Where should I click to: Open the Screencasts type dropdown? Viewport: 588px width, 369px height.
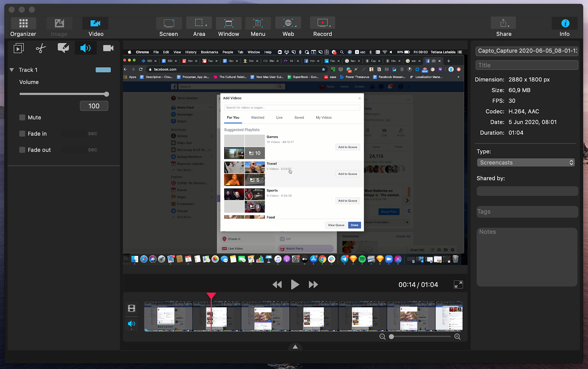tap(526, 162)
